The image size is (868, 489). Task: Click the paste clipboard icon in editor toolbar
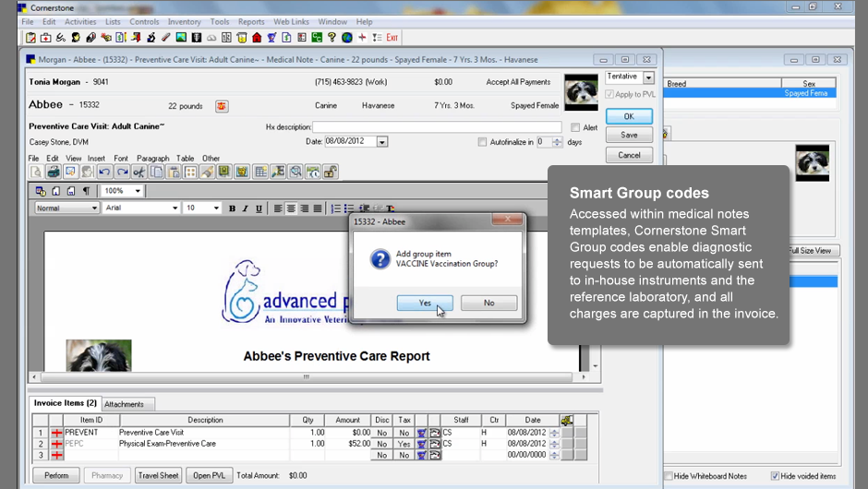pos(174,172)
